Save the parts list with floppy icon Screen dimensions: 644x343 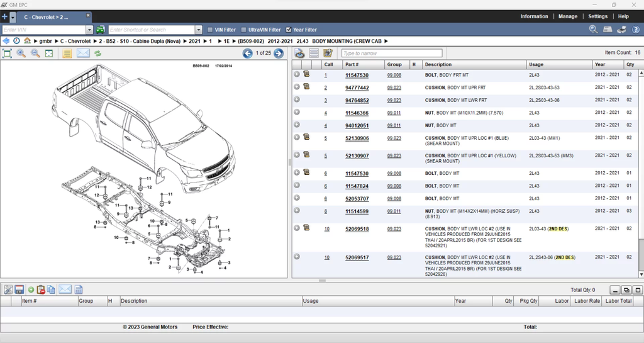[x=19, y=290]
